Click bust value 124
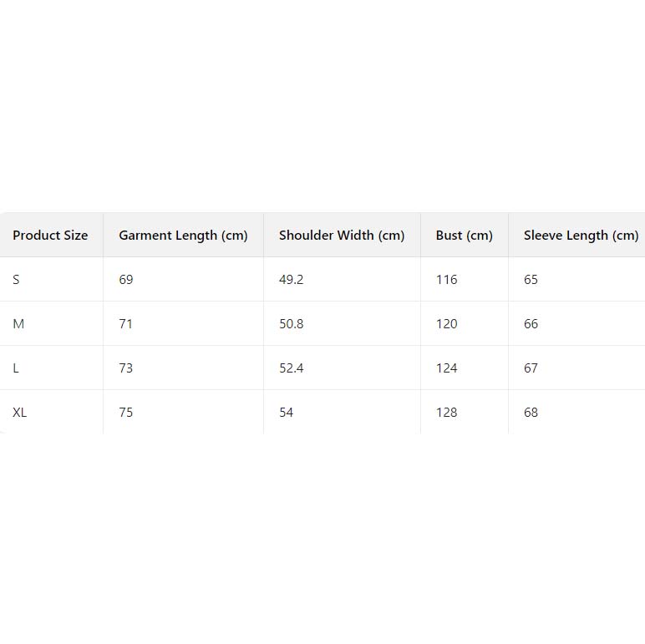The height and width of the screenshot is (644, 645). pos(447,368)
